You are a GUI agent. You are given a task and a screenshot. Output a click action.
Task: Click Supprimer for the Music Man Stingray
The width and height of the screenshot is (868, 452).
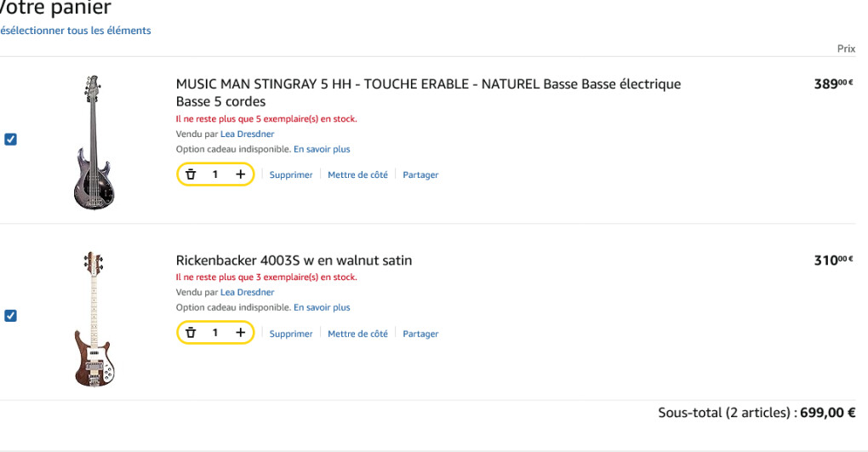point(291,175)
